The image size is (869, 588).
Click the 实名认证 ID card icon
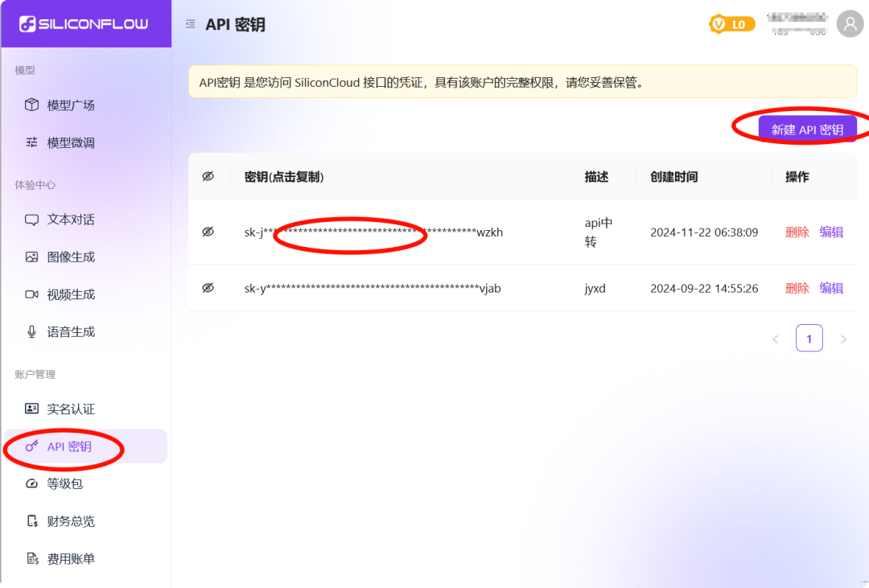point(31,409)
